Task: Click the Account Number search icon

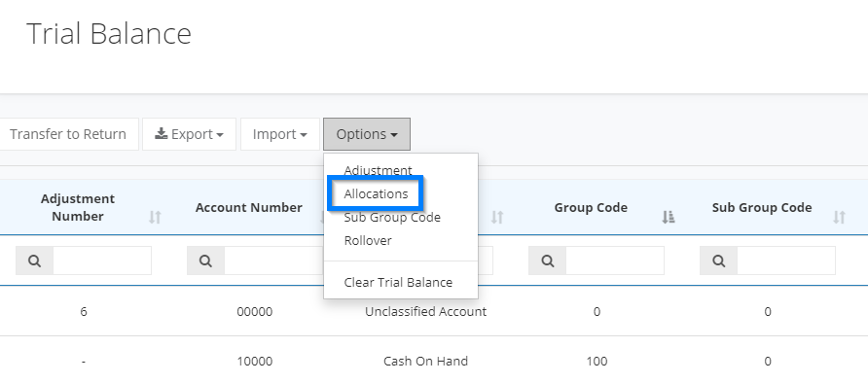Action: 205,261
